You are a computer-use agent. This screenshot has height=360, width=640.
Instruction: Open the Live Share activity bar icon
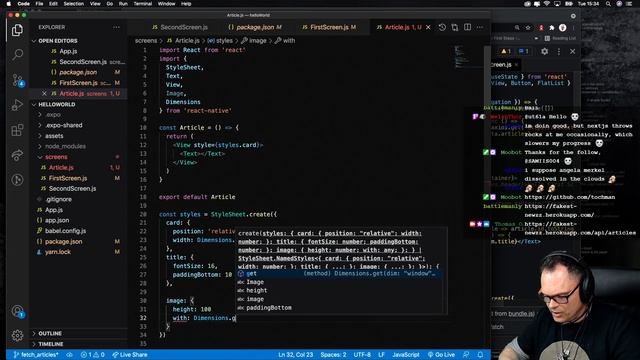[x=17, y=155]
